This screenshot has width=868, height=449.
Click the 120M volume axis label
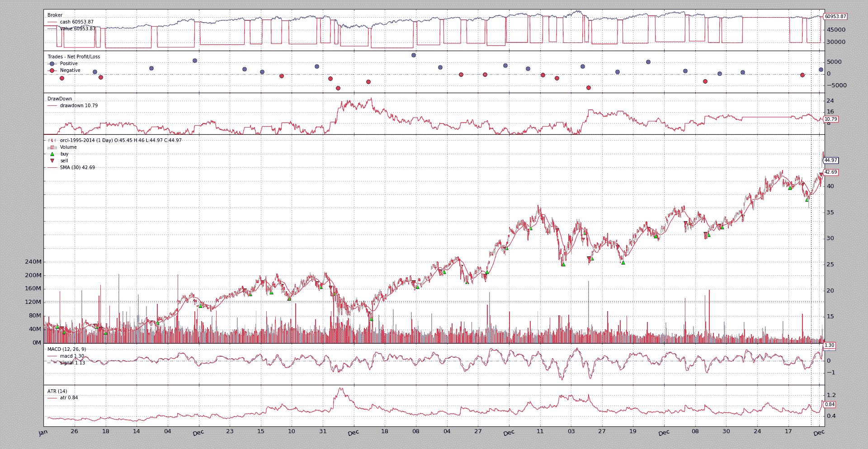coord(33,302)
